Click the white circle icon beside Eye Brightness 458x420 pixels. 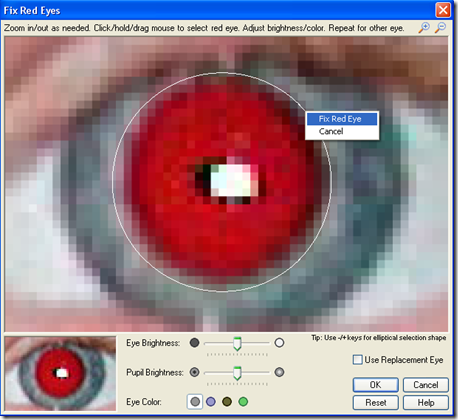click(279, 343)
